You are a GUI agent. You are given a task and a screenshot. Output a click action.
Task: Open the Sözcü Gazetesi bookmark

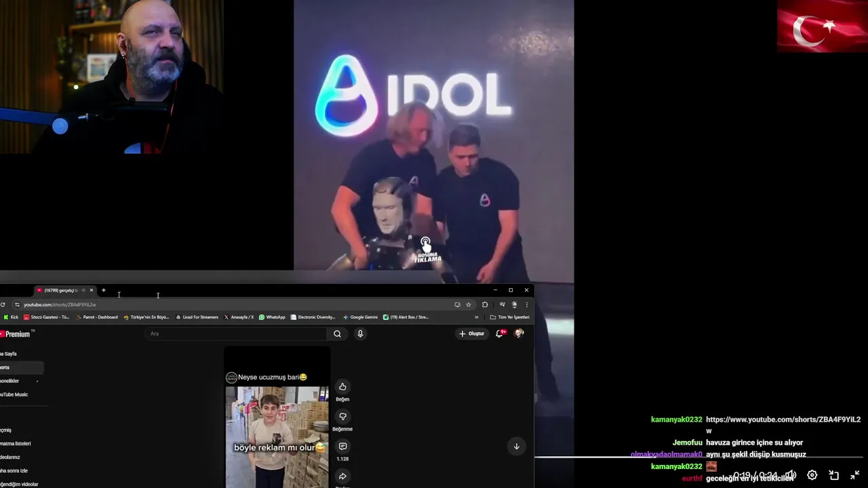pos(46,317)
